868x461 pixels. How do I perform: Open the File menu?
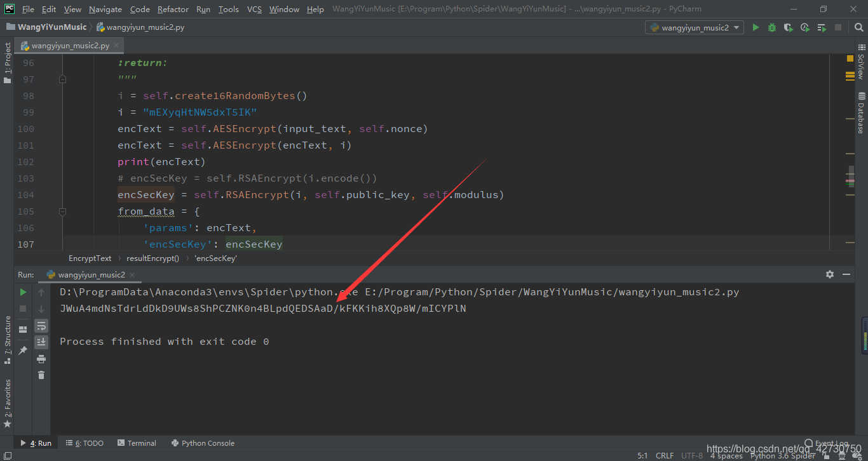coord(28,9)
